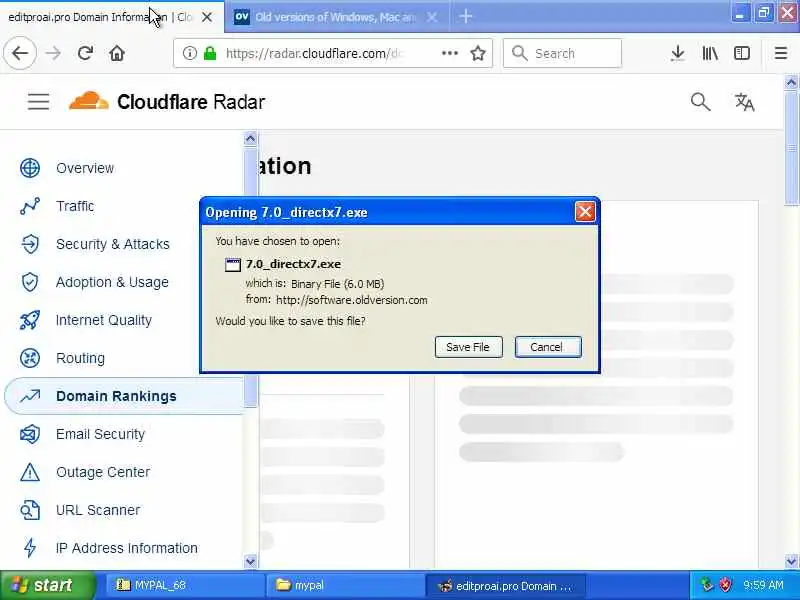Viewport: 800px width, 600px height.
Task: Close the editproai.pro Domain Information tab
Action: [207, 17]
